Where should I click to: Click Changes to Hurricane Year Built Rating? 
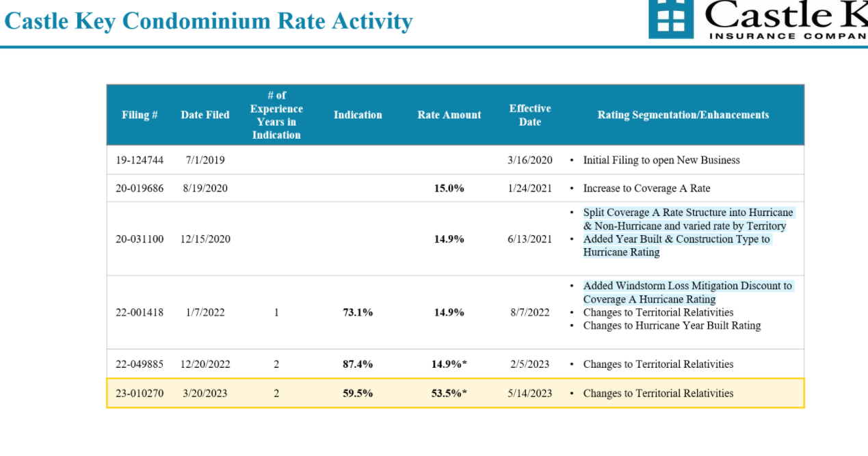coord(672,325)
